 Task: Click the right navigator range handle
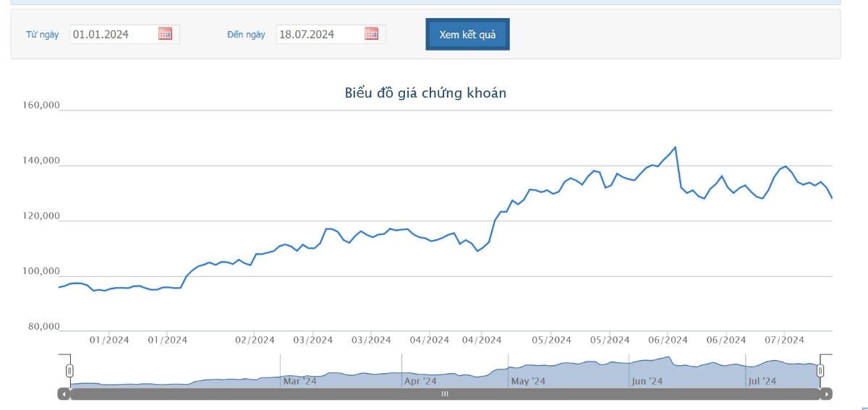point(820,371)
